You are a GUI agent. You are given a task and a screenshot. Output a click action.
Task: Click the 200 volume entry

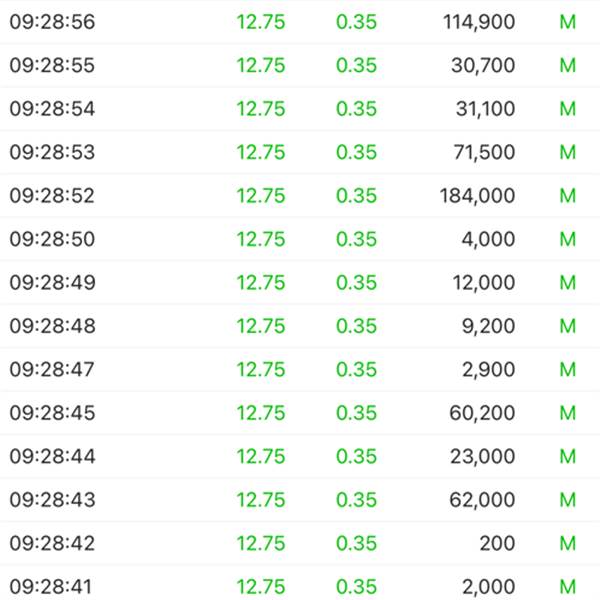[x=497, y=543]
